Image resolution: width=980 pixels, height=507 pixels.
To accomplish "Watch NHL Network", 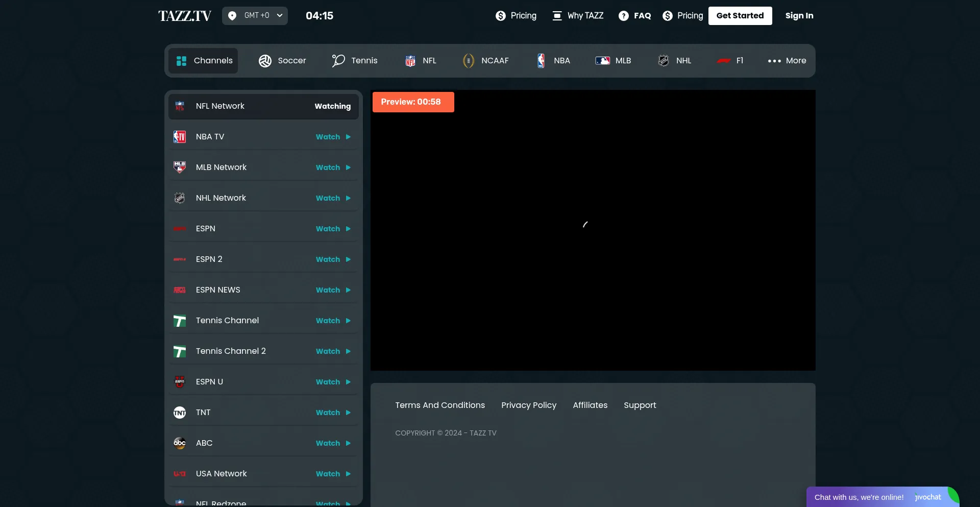I will coord(333,198).
